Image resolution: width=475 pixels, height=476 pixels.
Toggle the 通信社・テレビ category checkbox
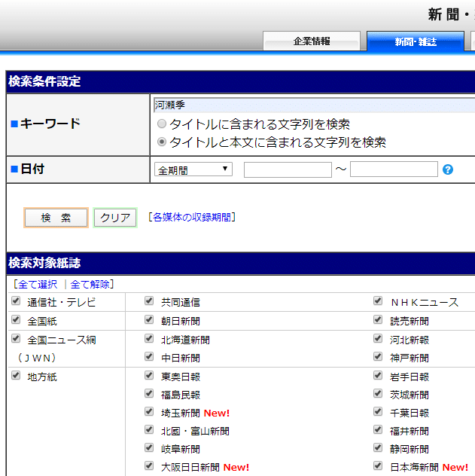pos(16,301)
